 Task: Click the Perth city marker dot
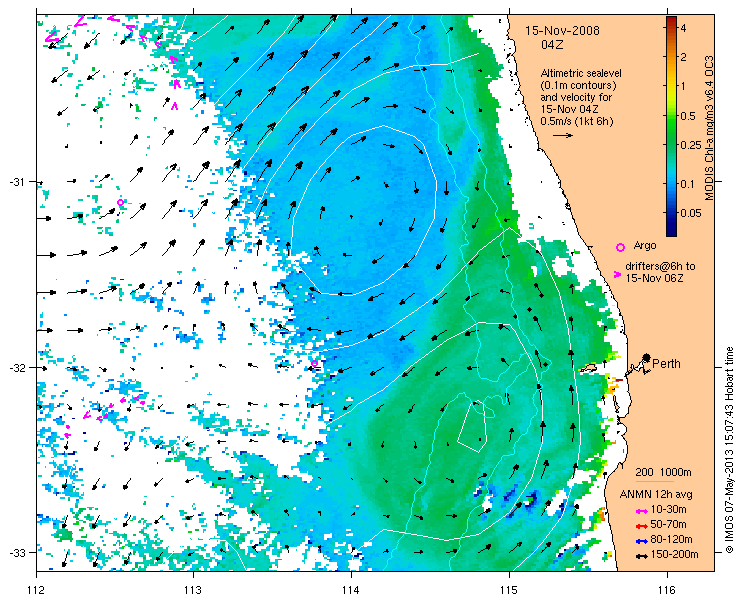[646, 358]
